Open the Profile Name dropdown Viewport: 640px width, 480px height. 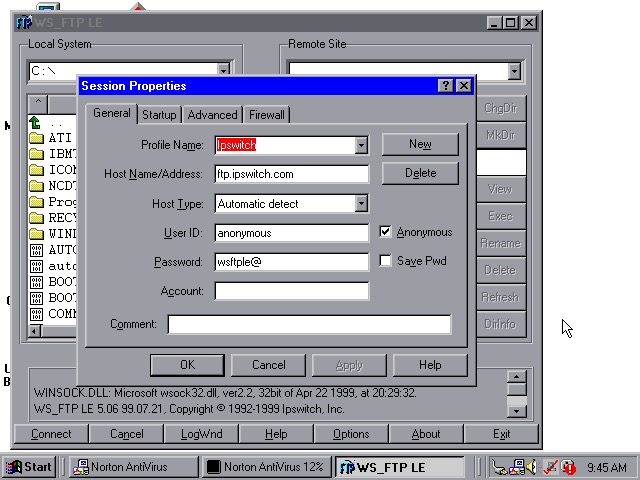[361, 145]
